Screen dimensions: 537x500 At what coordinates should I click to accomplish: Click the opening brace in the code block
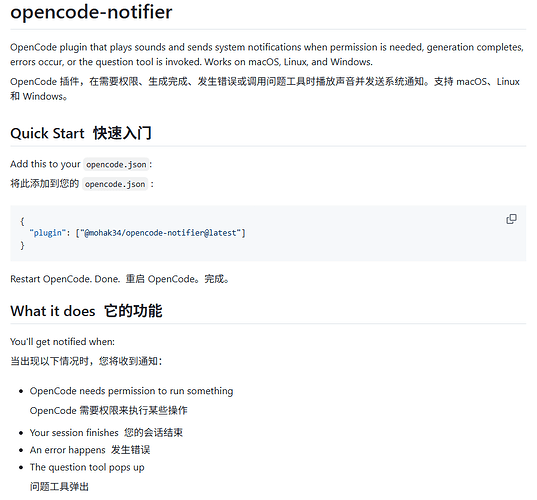pyautogui.click(x=22, y=221)
